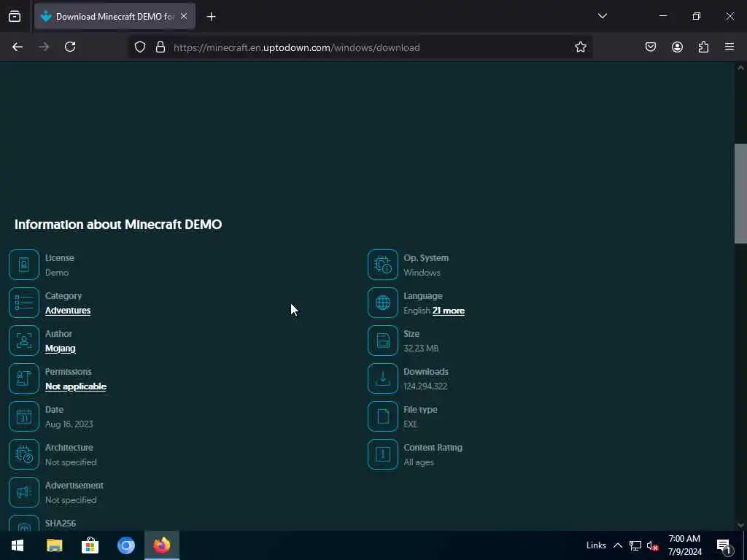Click the Firefox taskbar icon
The image size is (747, 560).
pos(162,545)
